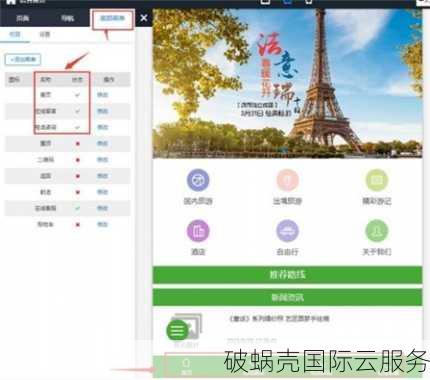The image size is (430, 380).
Task: Close the editor side panel with the X
Action: pos(144,18)
